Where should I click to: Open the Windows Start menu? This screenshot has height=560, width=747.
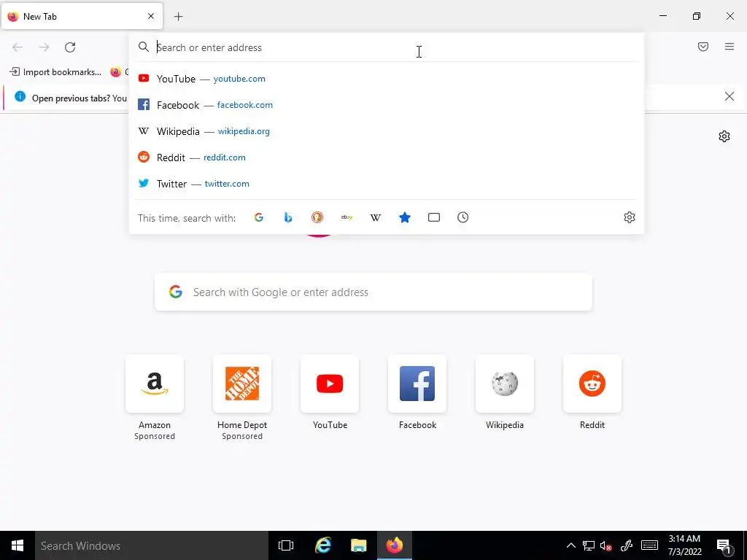tap(18, 545)
